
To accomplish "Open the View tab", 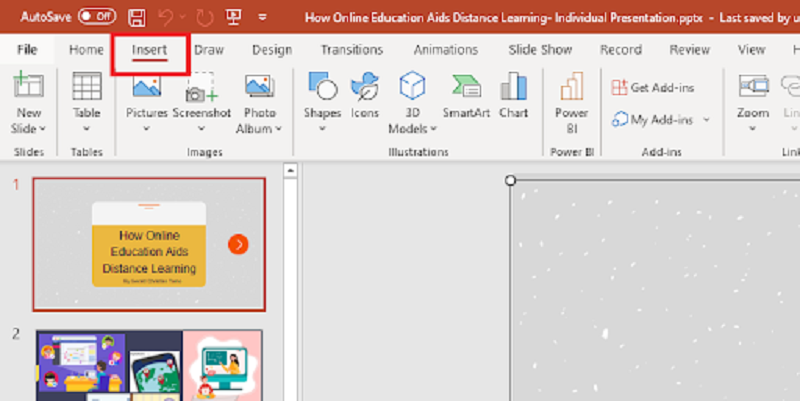I will point(751,49).
